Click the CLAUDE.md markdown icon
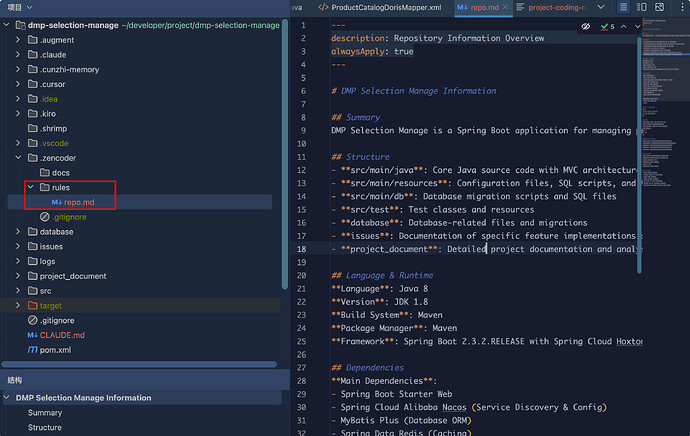 pyautogui.click(x=33, y=335)
